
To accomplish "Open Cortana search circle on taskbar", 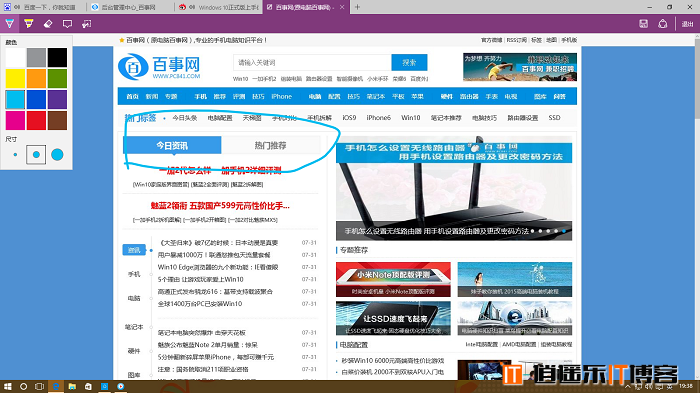I will click(x=24, y=386).
